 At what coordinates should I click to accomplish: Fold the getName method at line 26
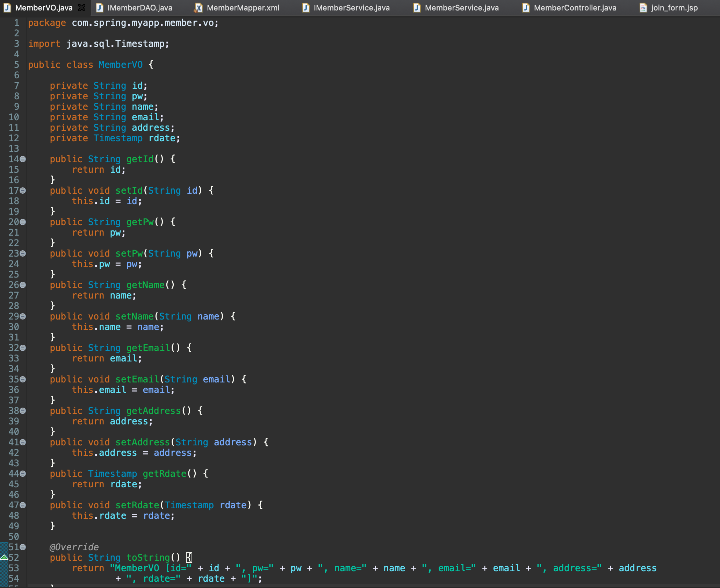tap(23, 285)
